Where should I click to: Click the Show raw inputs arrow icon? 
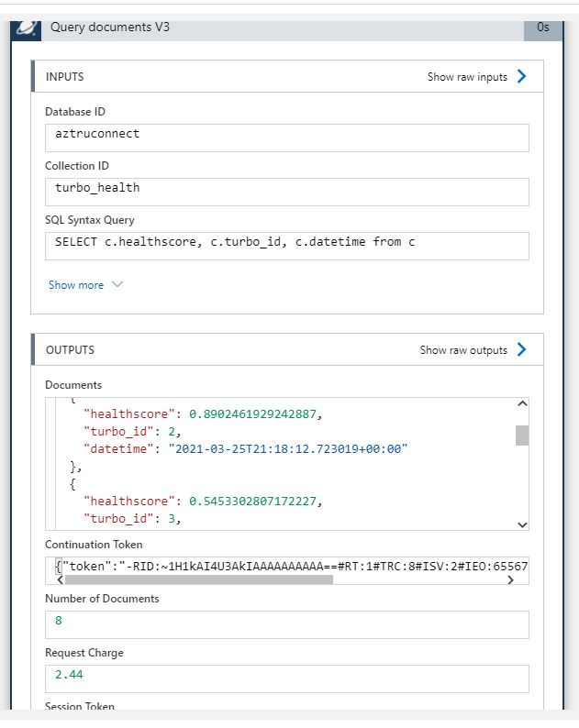coord(522,76)
